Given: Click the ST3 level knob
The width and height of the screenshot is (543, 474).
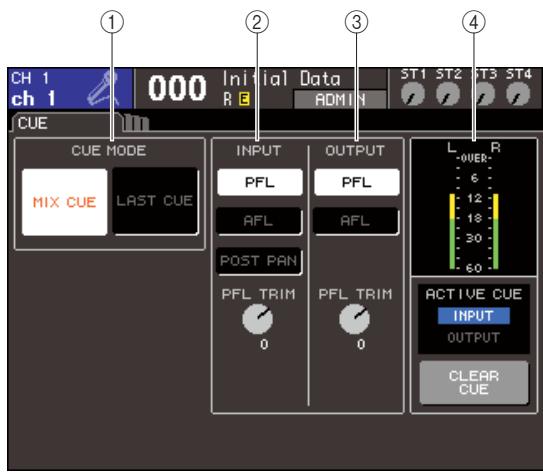Looking at the screenshot, I should [x=483, y=95].
